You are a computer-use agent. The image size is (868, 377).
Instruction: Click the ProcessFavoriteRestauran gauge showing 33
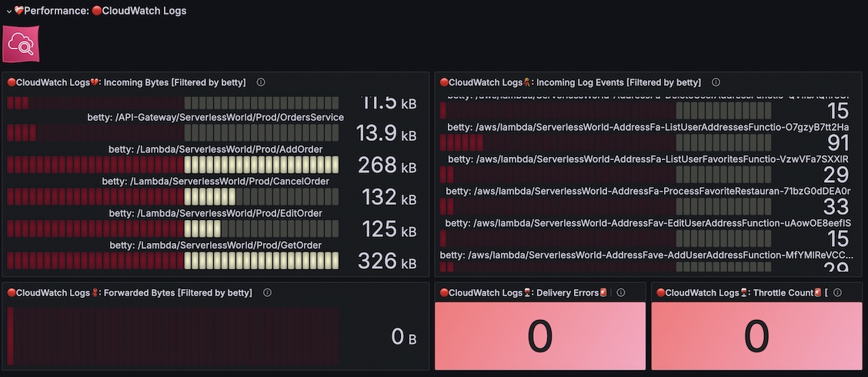coord(606,206)
